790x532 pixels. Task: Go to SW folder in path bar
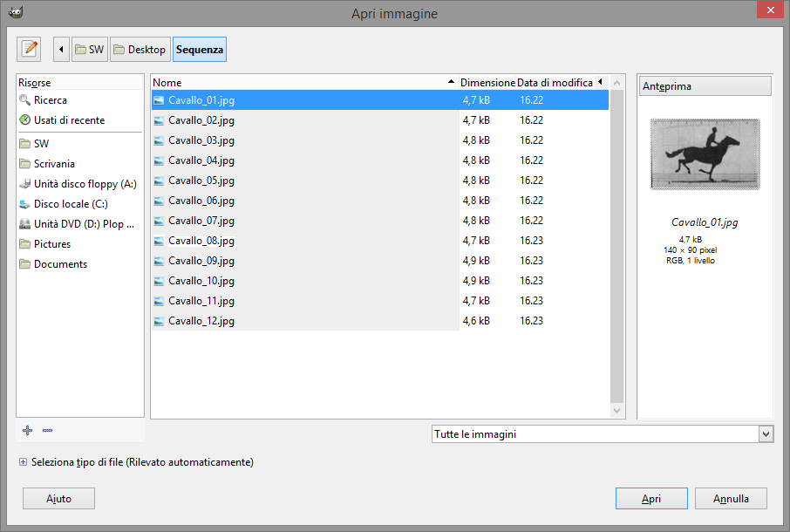(89, 50)
